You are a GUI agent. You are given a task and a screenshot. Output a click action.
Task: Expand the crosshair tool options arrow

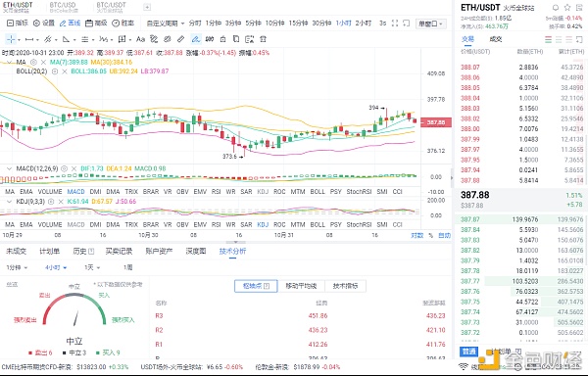(x=19, y=39)
